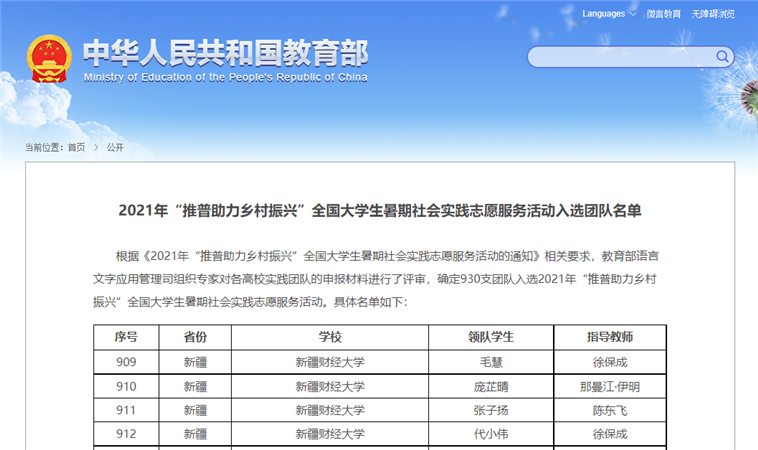Image resolution: width=758 pixels, height=450 pixels.
Task: Click the breadcrumb chevron between 首页 and 公开
Action: click(x=96, y=147)
